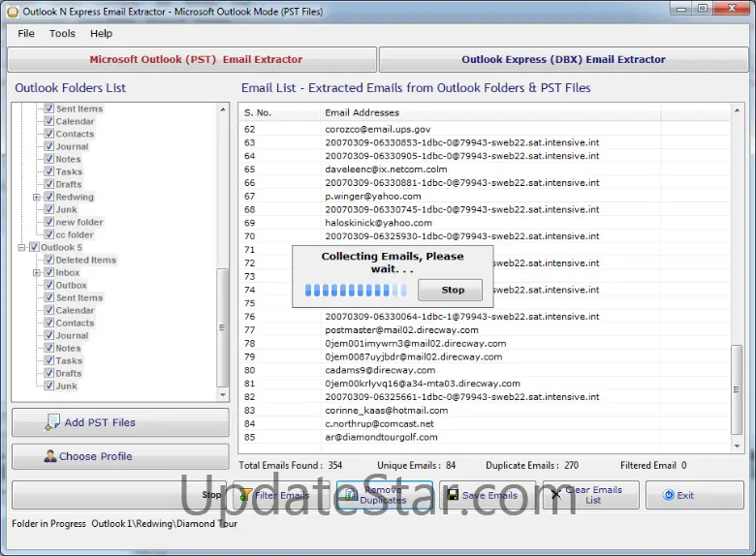
Task: Click the Email Addresses column header
Action: coord(490,112)
